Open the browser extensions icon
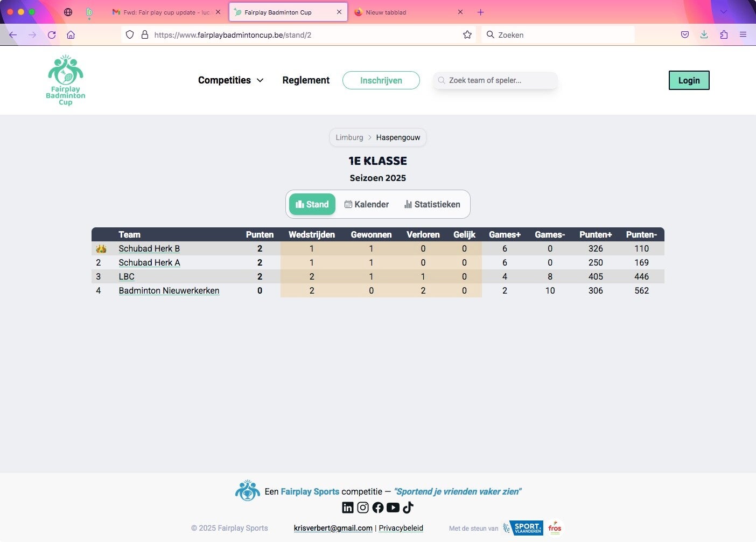756x542 pixels. [x=724, y=35]
